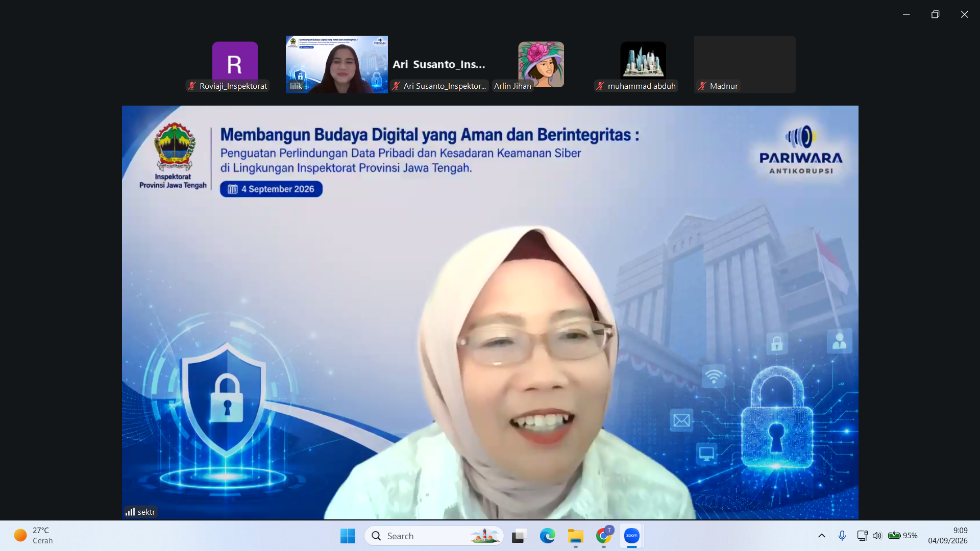The width and height of the screenshot is (980, 551).
Task: Switch to Zoom app in taskbar
Action: click(x=632, y=536)
